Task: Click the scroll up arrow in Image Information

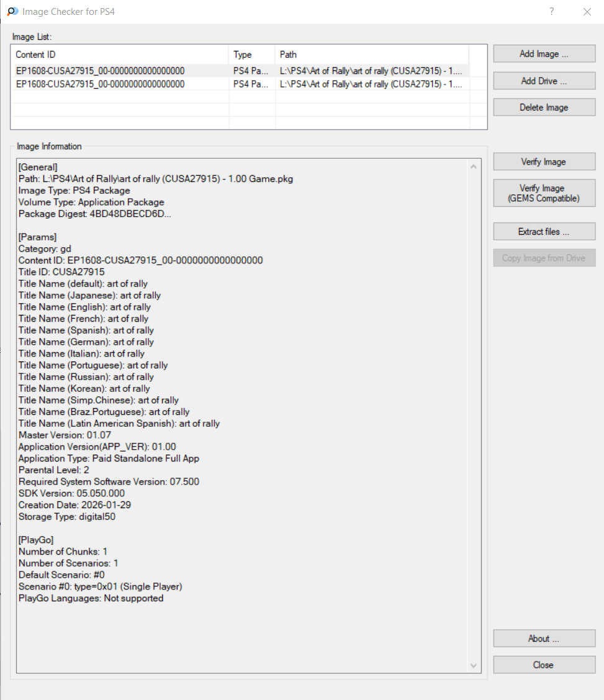Action: tap(474, 167)
